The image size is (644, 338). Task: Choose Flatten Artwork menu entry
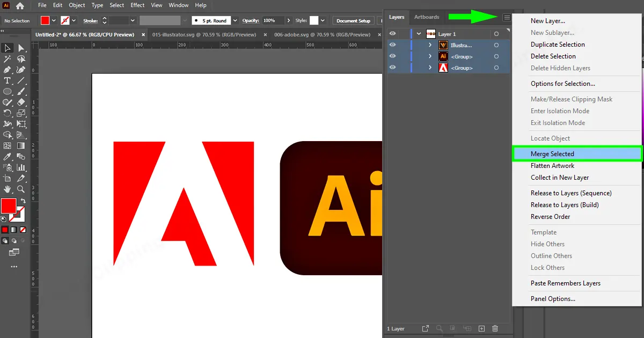pos(552,166)
